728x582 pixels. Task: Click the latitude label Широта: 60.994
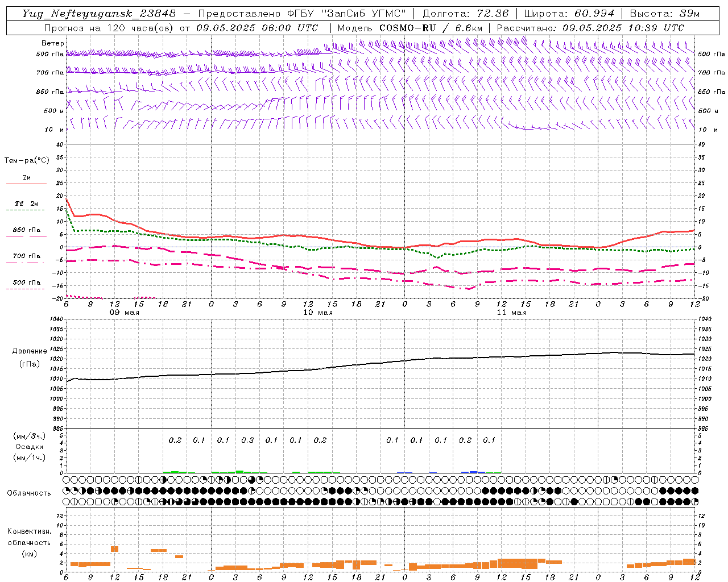pyautogui.click(x=569, y=14)
